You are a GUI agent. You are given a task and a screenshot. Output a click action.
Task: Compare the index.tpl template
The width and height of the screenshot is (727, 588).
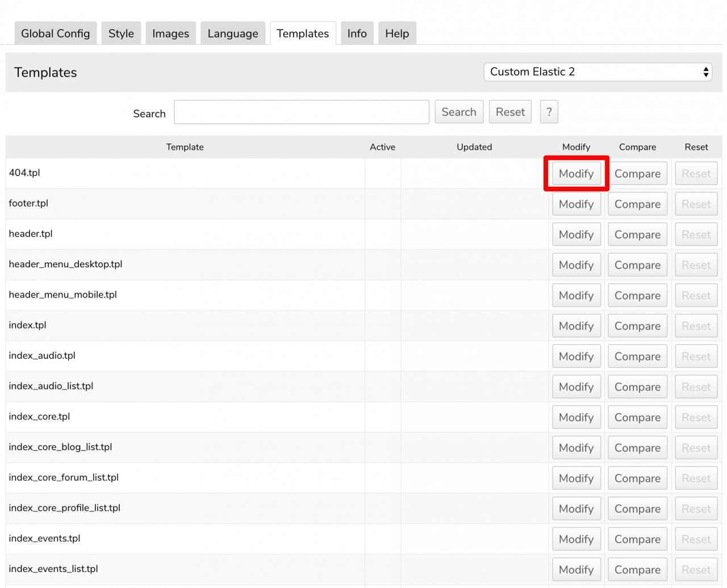637,326
